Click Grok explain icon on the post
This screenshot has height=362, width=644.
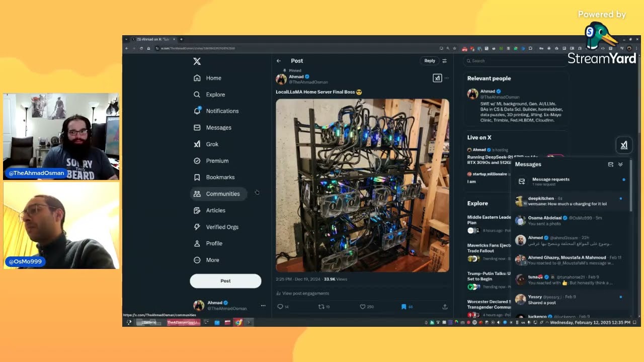pyautogui.click(x=437, y=78)
